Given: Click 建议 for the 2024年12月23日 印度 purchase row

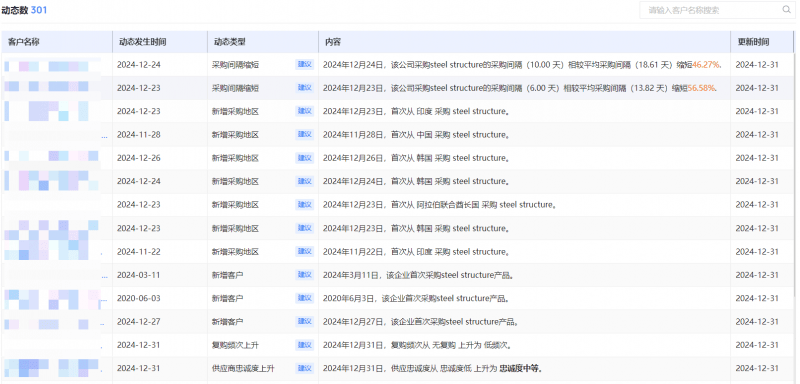Looking at the screenshot, I should tap(305, 111).
